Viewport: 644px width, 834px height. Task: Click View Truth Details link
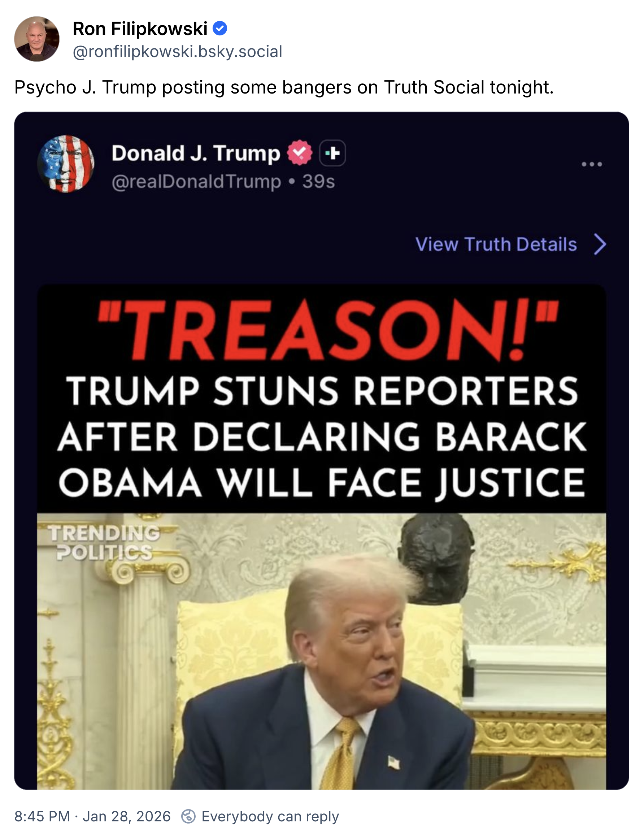tap(496, 244)
